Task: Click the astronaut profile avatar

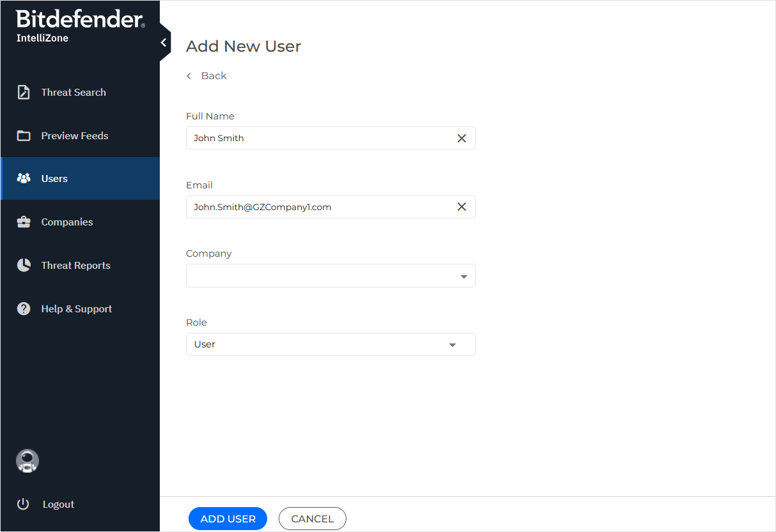Action: [27, 461]
